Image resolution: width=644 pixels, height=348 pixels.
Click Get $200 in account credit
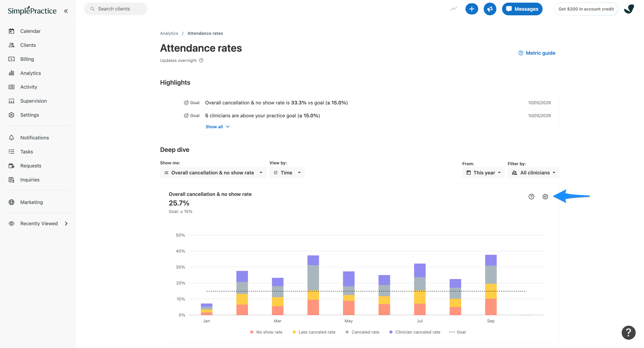click(586, 9)
